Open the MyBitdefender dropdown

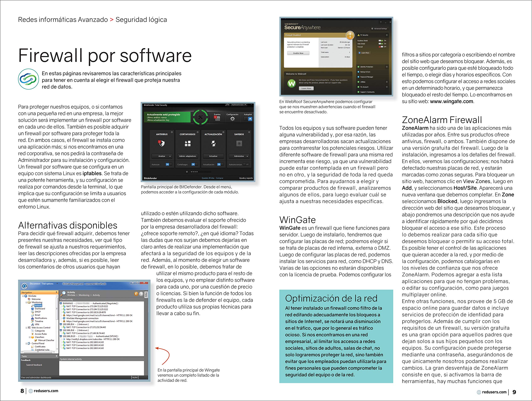[x=239, y=105]
